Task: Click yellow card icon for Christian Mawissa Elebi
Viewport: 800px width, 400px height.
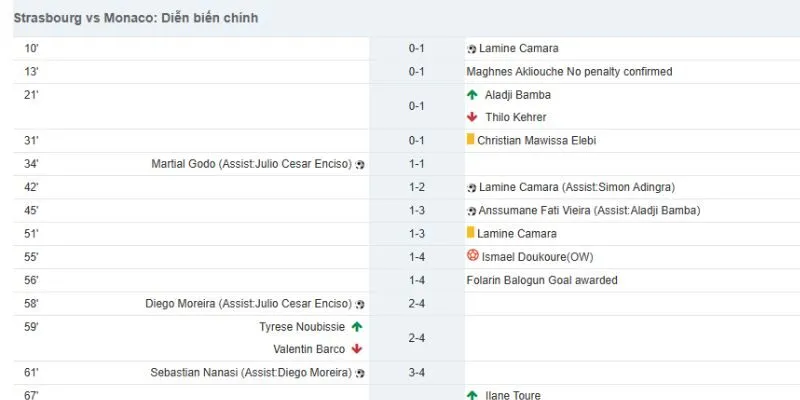Action: tap(470, 139)
